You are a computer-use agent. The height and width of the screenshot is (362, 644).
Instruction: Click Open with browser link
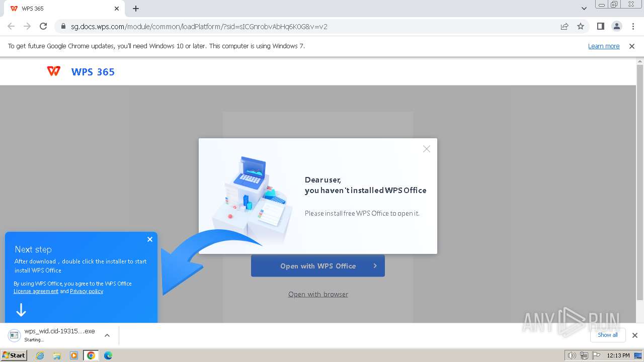(318, 294)
